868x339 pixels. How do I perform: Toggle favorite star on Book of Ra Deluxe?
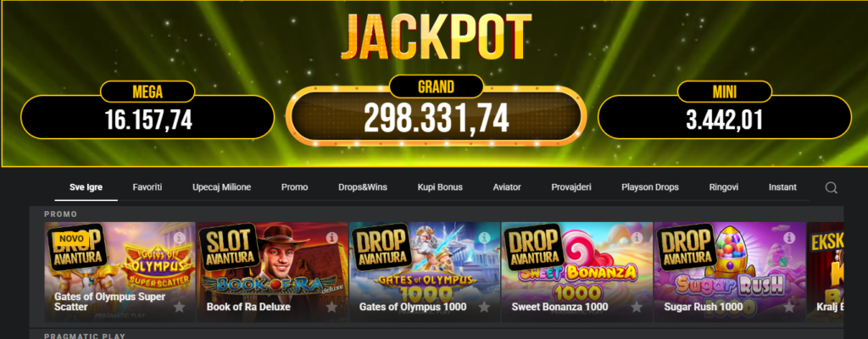pyautogui.click(x=331, y=307)
